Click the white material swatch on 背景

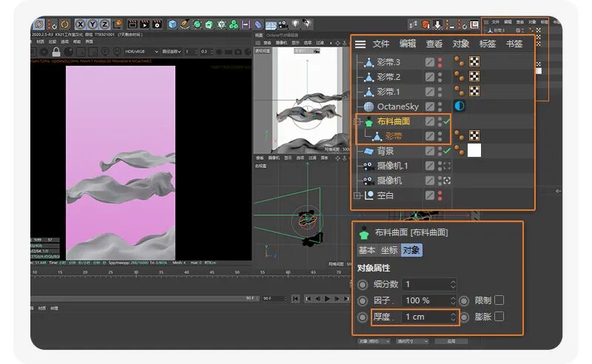tap(474, 151)
